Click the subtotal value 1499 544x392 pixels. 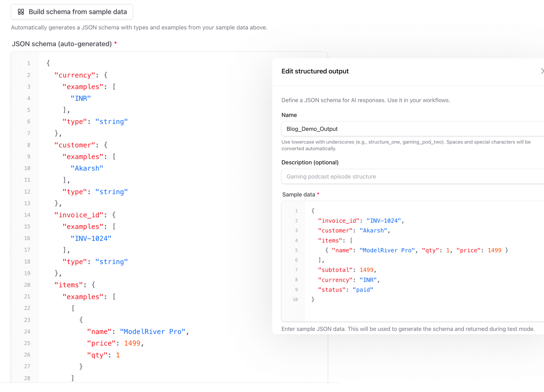367,270
